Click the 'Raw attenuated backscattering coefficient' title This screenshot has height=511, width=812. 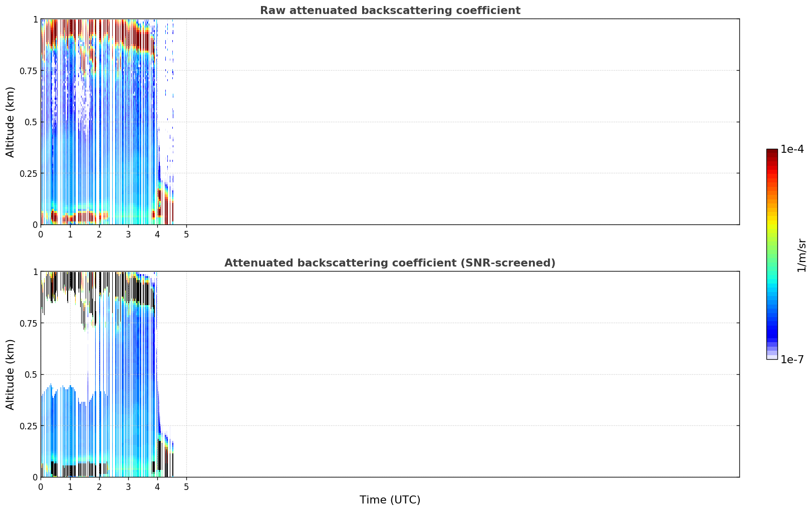[x=390, y=11]
